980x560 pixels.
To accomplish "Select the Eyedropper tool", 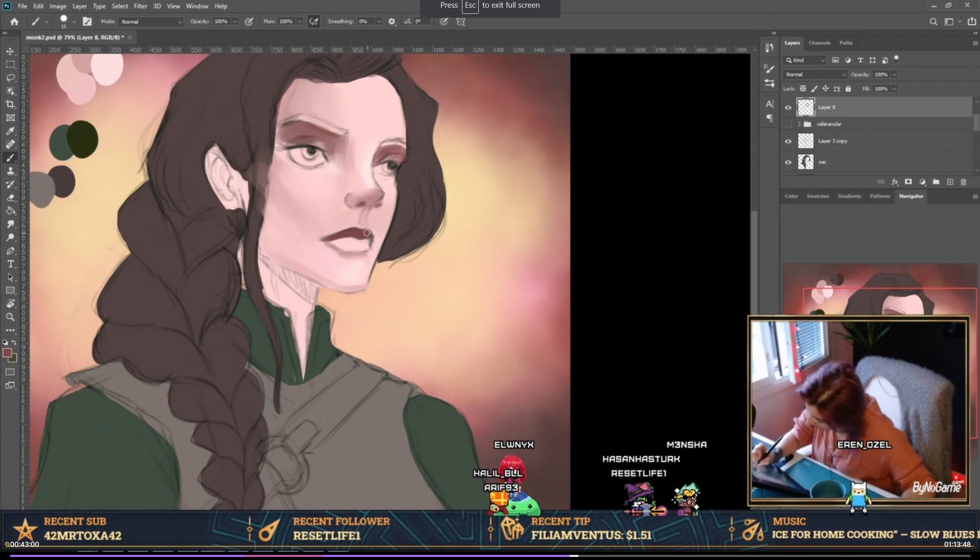I will click(x=10, y=131).
